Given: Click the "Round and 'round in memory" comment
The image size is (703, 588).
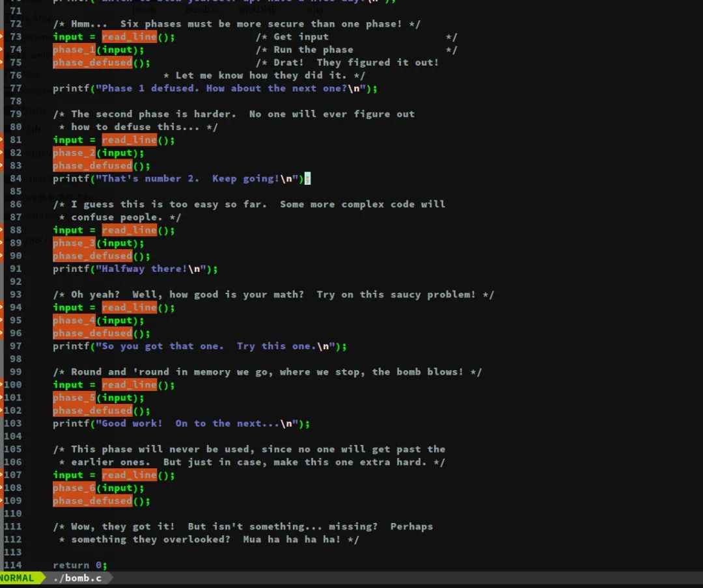Looking at the screenshot, I should click(x=268, y=372).
